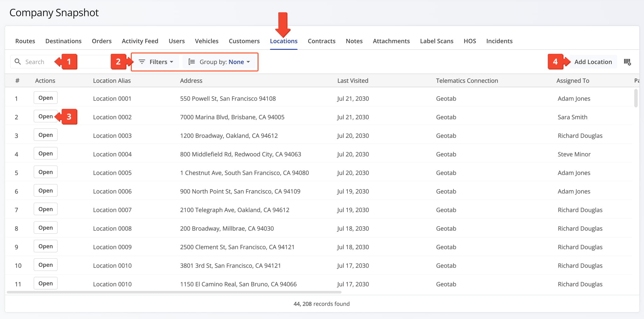Open Location 0001 with its Open button
The height and width of the screenshot is (319, 644).
click(46, 98)
